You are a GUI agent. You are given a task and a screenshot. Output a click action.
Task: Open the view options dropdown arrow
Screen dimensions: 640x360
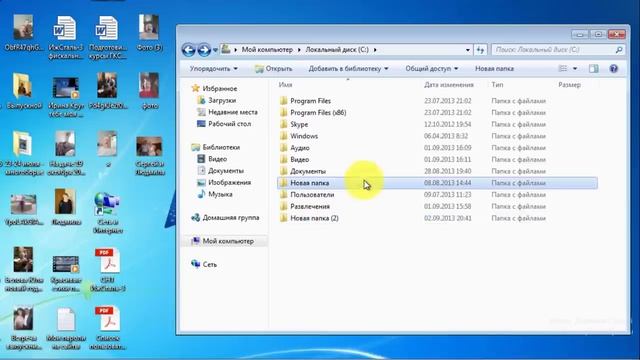click(x=575, y=69)
